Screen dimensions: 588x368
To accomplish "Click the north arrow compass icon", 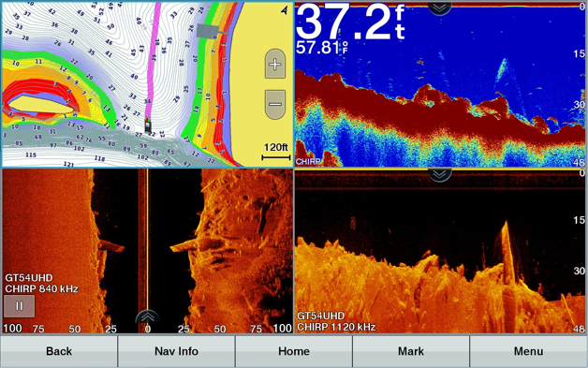I will (285, 10).
